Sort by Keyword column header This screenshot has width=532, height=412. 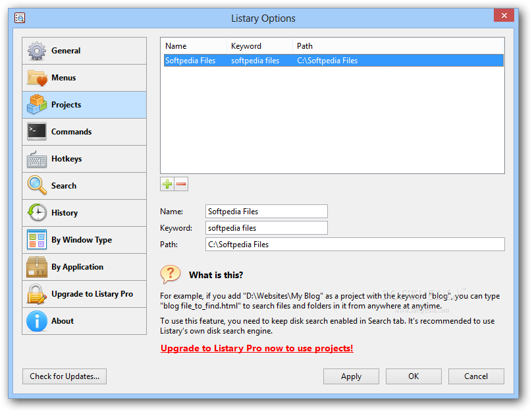[259, 46]
